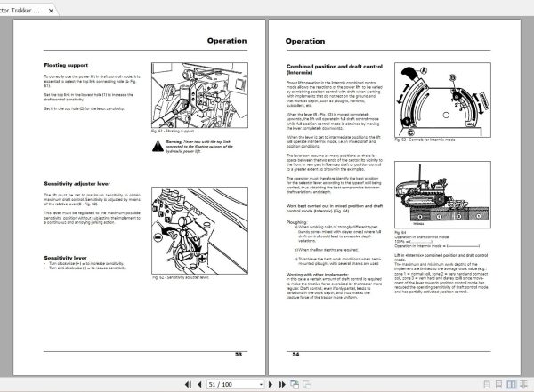Go to the first page
This screenshot has height=392, width=534.
click(x=188, y=385)
